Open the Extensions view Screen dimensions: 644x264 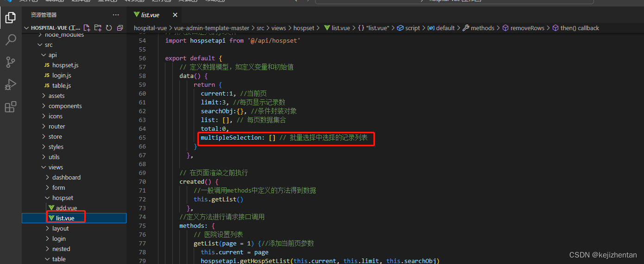[10, 107]
